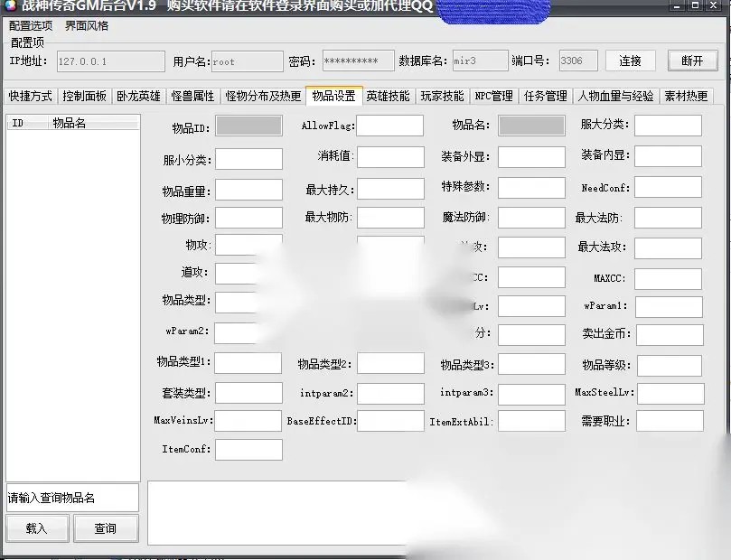Viewport: 731px width, 560px height.
Task: Click the 用户名 field showing root
Action: (248, 61)
